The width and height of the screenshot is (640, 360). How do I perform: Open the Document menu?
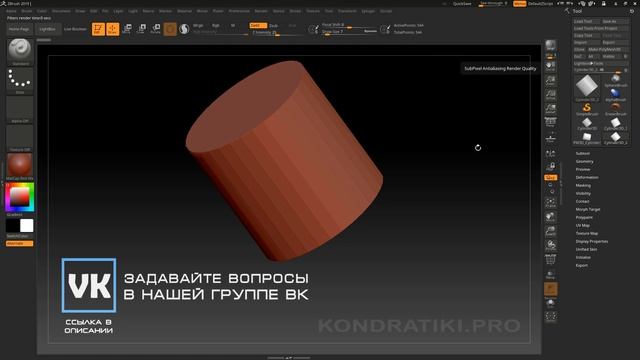click(x=61, y=11)
